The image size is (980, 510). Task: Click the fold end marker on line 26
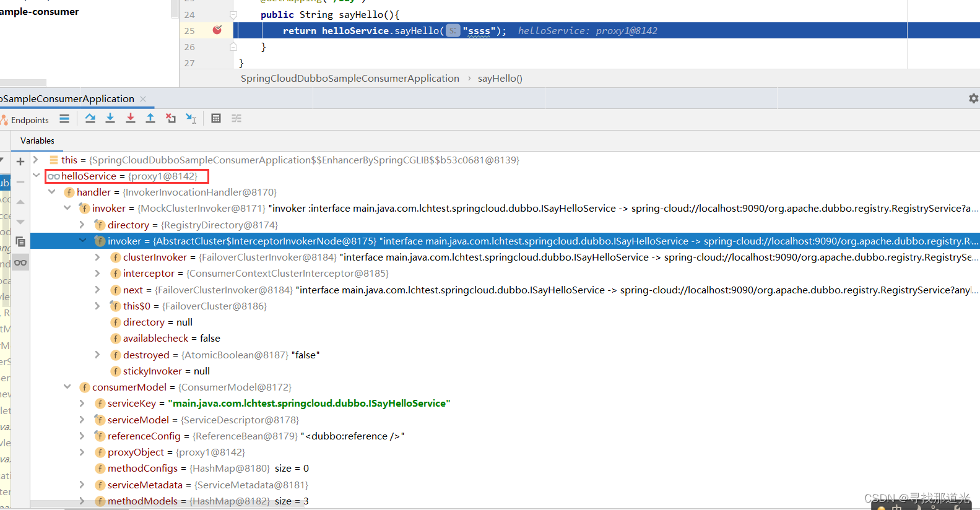[233, 46]
